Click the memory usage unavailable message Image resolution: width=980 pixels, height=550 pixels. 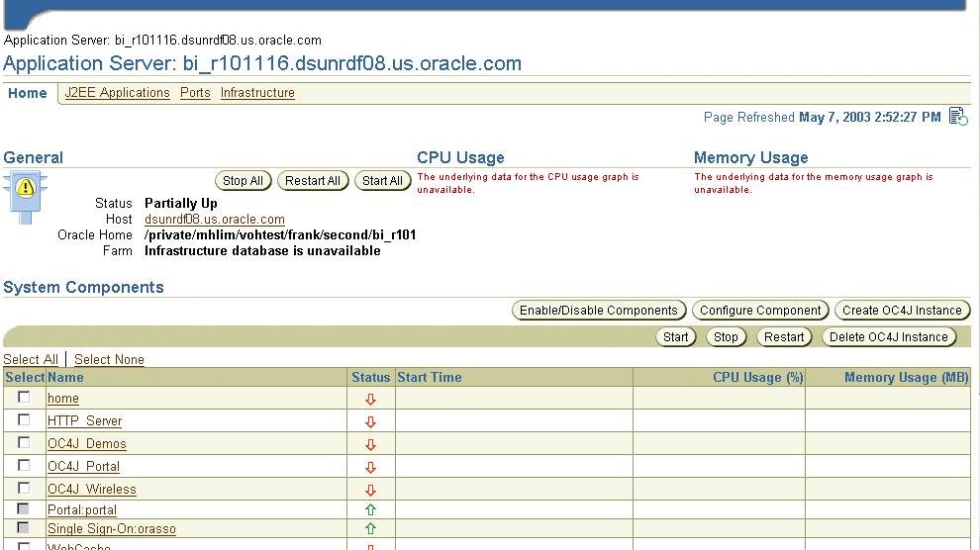click(x=813, y=183)
